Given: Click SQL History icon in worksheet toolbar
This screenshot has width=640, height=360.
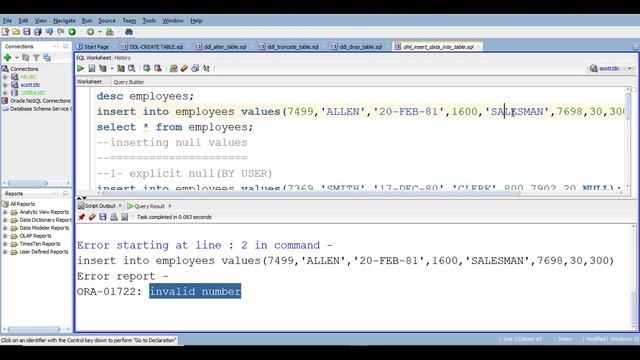Looking at the screenshot, I should [195, 68].
